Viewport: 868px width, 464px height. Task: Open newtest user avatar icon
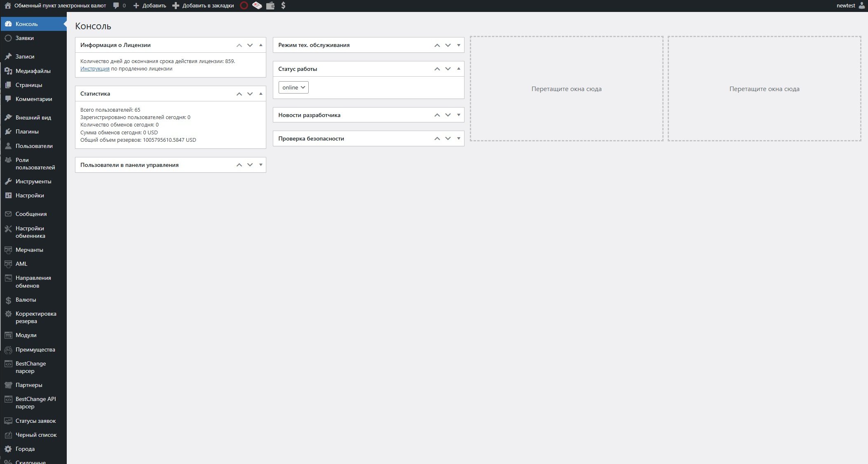click(861, 6)
